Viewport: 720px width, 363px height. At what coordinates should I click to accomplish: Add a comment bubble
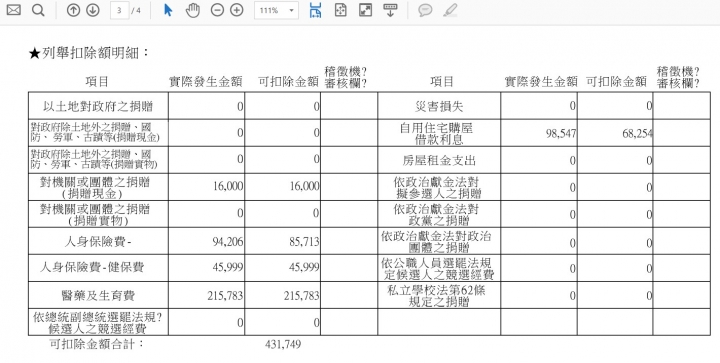tap(425, 10)
